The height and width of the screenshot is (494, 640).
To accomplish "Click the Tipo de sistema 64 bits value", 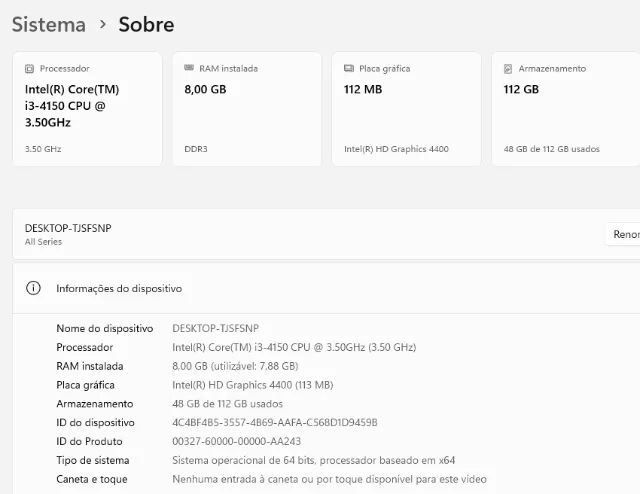I will click(313, 461).
